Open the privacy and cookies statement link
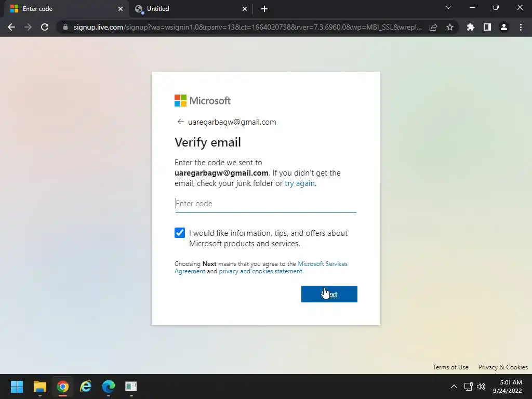The image size is (532, 399). click(x=261, y=271)
